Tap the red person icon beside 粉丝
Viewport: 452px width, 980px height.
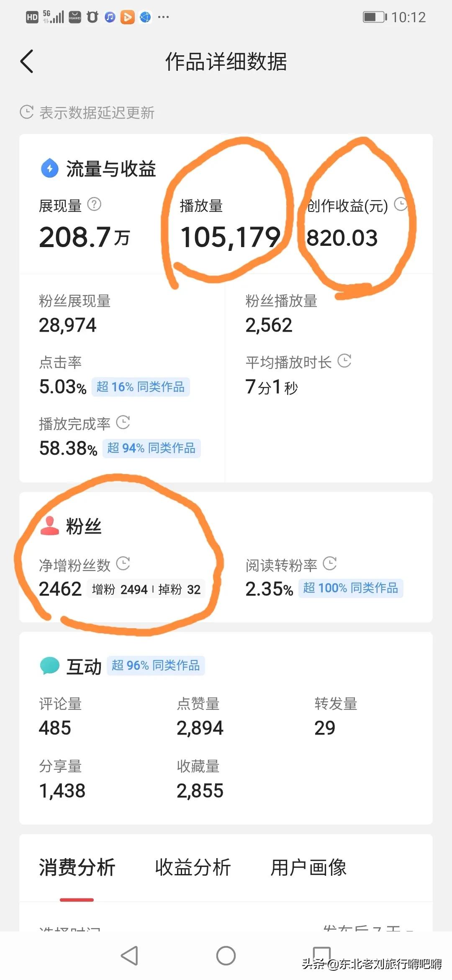49,526
